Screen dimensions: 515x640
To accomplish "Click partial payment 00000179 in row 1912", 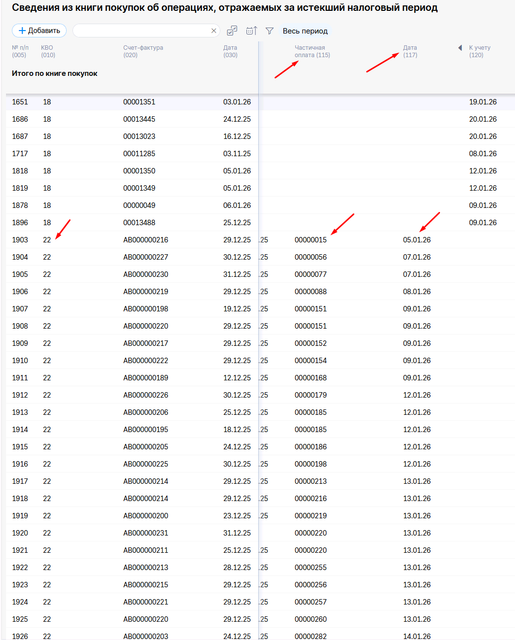I will click(311, 395).
